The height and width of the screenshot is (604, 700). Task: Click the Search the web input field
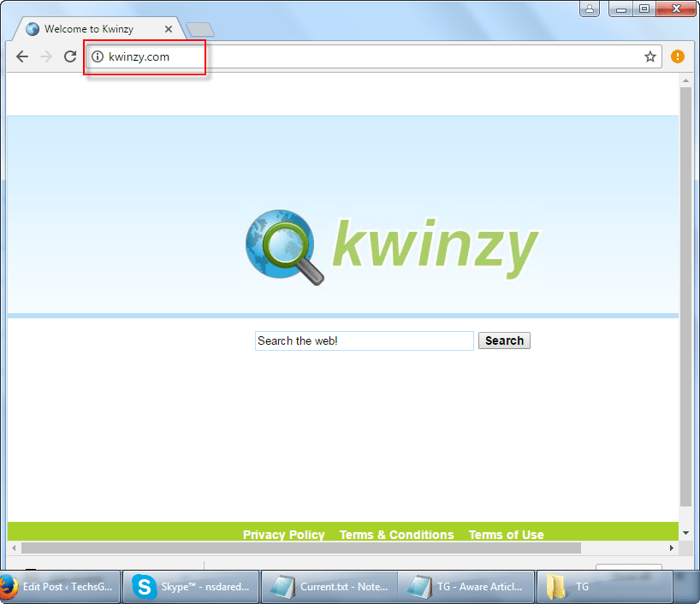coord(365,340)
